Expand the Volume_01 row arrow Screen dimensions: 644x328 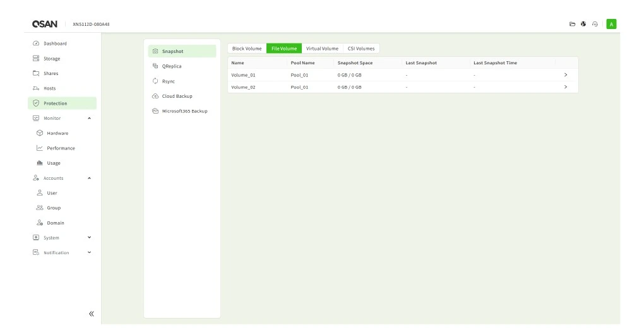click(566, 75)
